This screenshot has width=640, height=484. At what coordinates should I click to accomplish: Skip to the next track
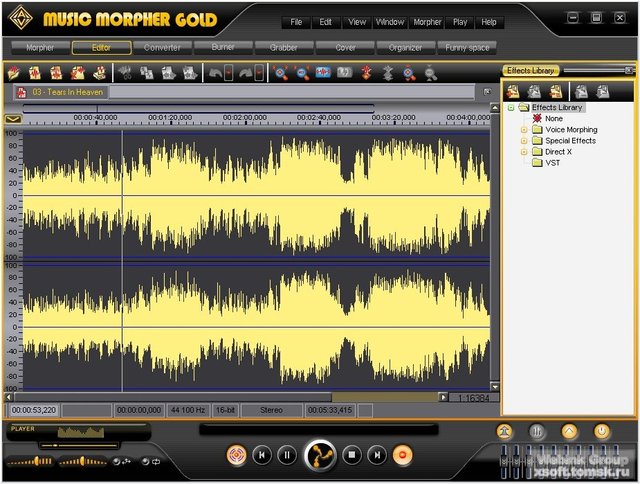(x=377, y=455)
